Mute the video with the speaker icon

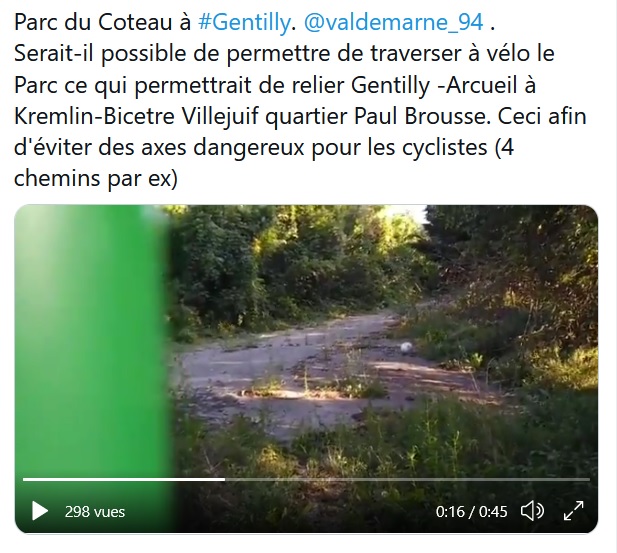click(x=532, y=511)
